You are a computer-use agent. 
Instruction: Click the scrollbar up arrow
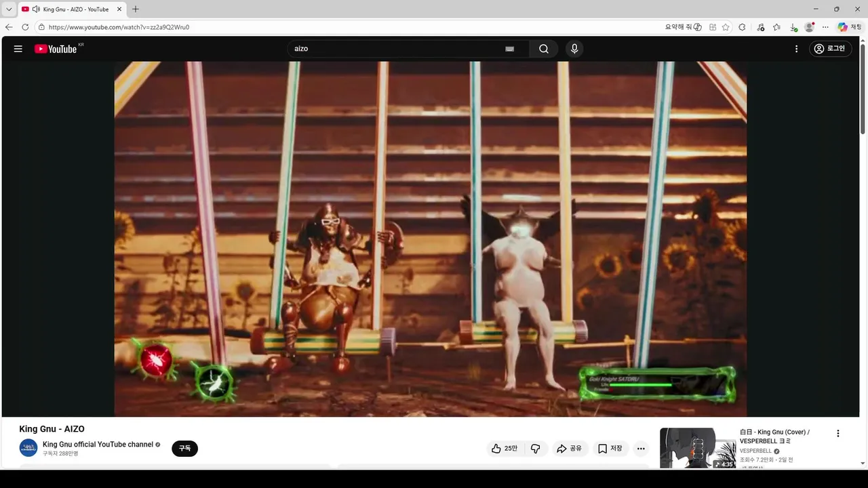(x=863, y=40)
